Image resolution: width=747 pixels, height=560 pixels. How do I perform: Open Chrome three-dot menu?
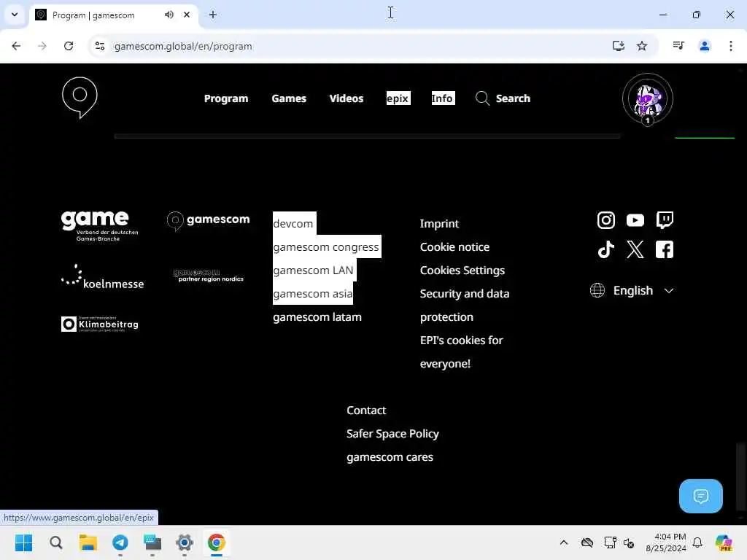[x=730, y=46]
